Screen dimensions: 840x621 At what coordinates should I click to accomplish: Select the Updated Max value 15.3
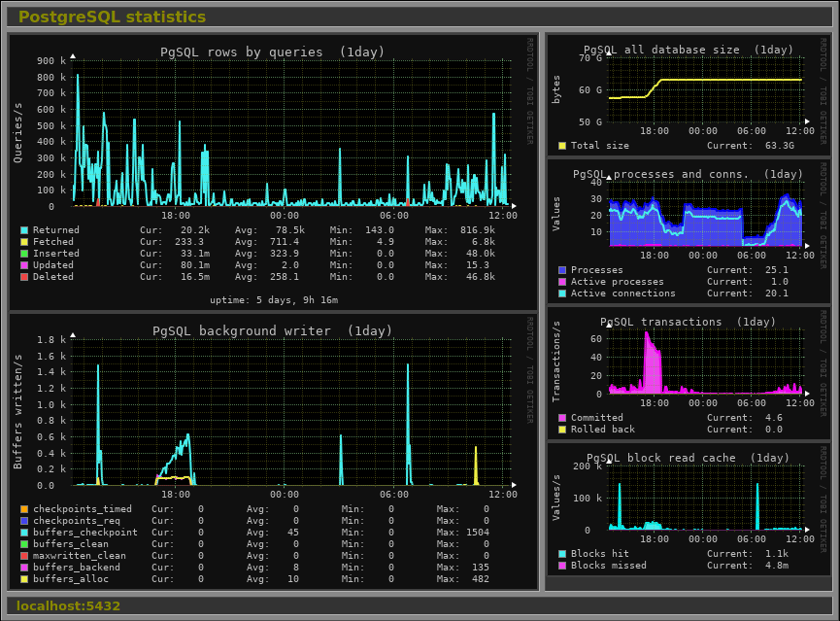click(x=478, y=265)
